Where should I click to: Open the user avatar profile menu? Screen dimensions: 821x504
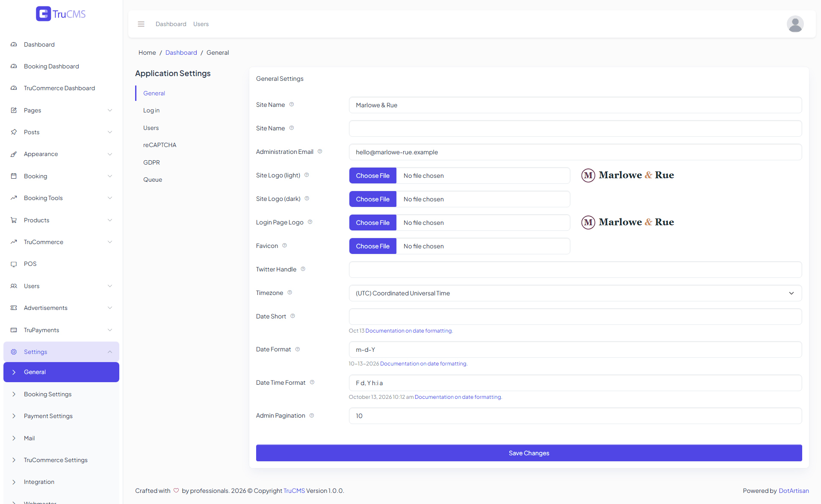pyautogui.click(x=795, y=24)
